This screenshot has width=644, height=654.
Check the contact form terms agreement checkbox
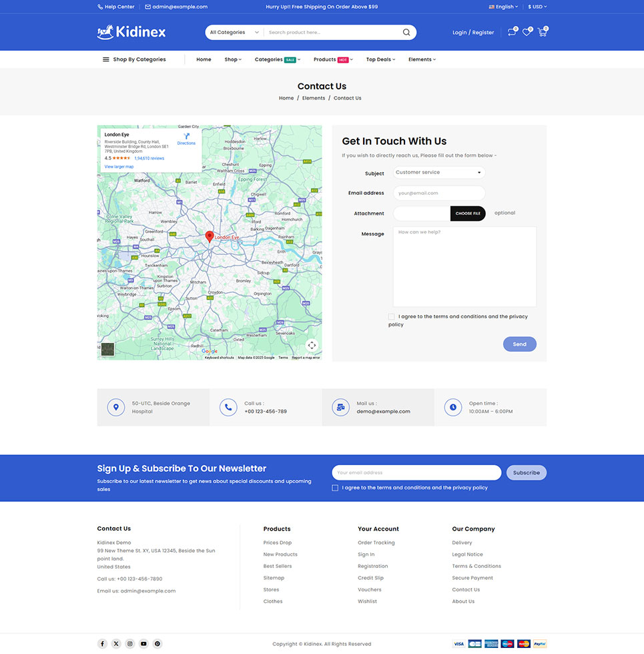pyautogui.click(x=391, y=316)
